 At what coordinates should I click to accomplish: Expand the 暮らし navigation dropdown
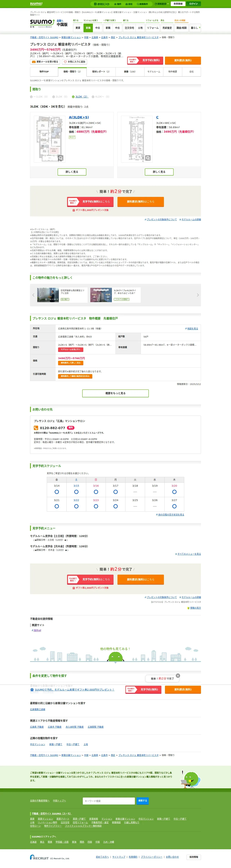click(x=195, y=28)
